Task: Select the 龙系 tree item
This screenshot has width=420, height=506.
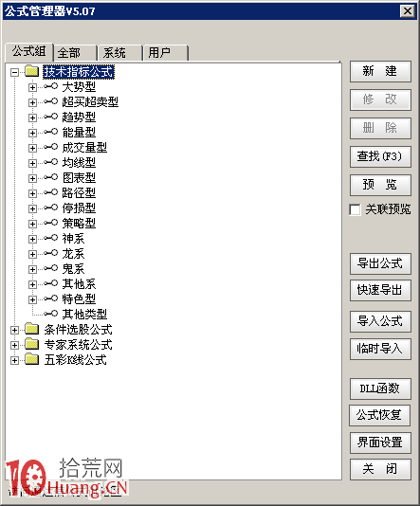Action: 73,253
